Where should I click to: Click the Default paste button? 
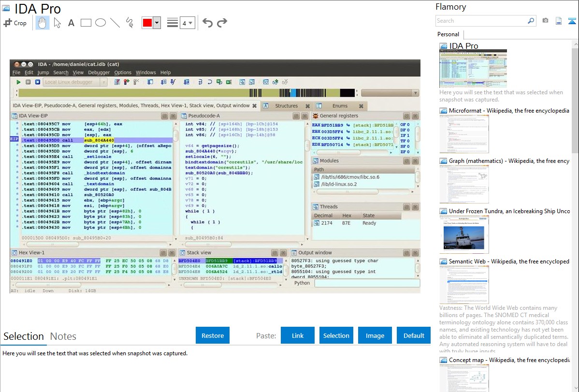414,335
